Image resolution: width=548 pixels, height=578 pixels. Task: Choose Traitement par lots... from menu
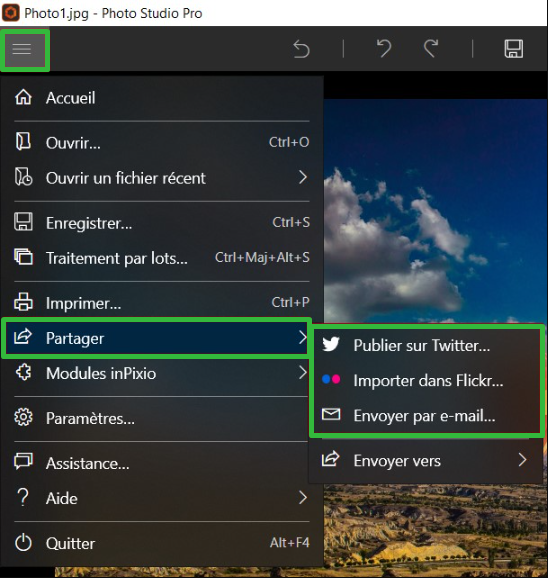[x=162, y=258]
